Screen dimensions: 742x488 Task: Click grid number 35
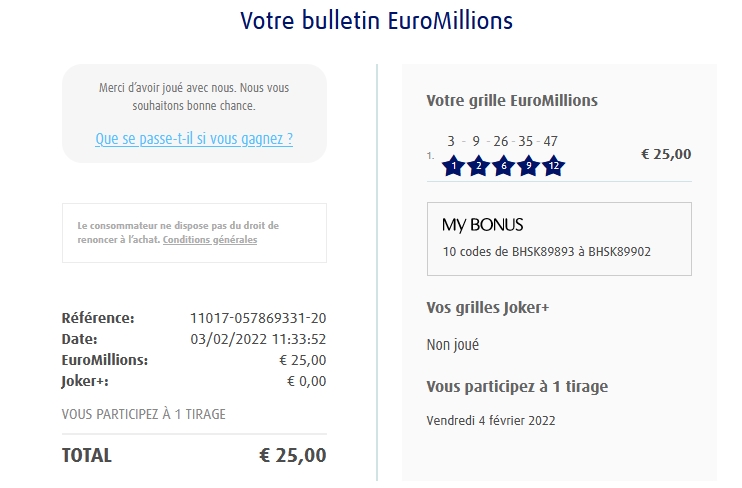pos(526,141)
